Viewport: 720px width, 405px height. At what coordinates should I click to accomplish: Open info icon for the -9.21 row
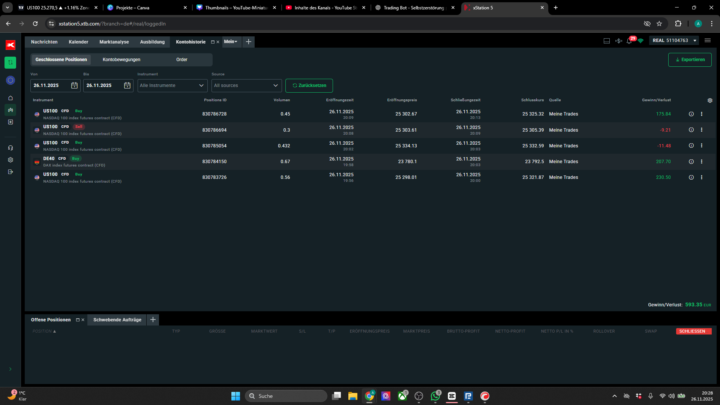[x=691, y=130]
